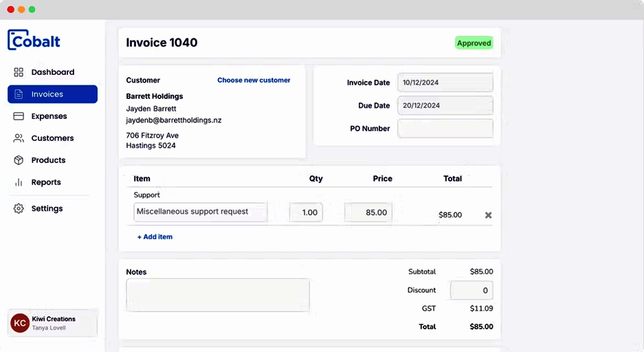Click the Invoices document icon

19,94
